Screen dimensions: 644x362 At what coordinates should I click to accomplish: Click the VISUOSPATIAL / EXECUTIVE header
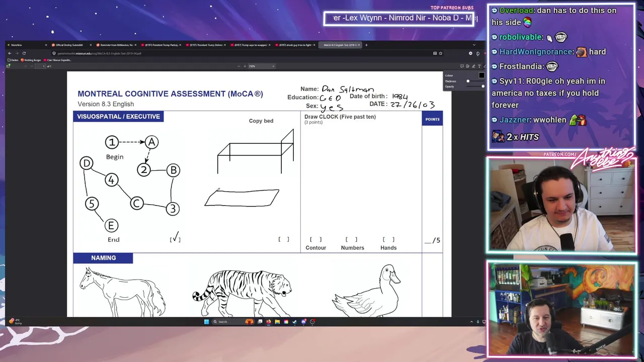pyautogui.click(x=118, y=117)
